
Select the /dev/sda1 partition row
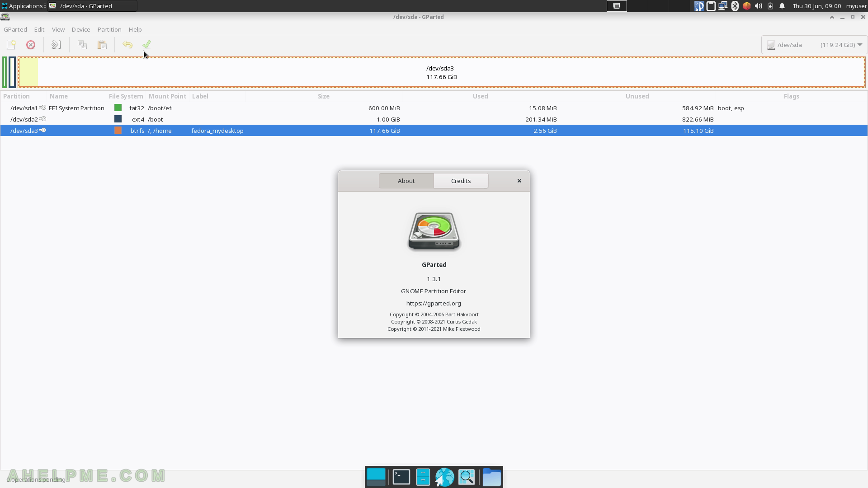(434, 108)
